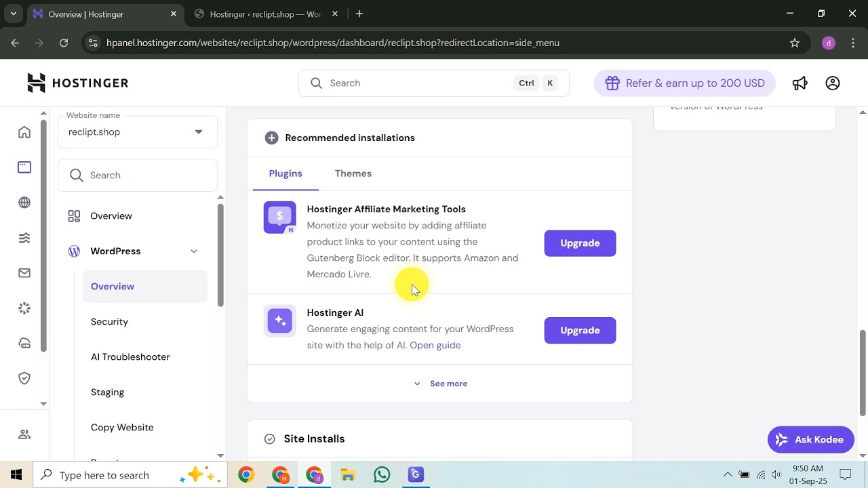The height and width of the screenshot is (488, 868).
Task: Click the Windows taskbar search box
Action: click(131, 475)
